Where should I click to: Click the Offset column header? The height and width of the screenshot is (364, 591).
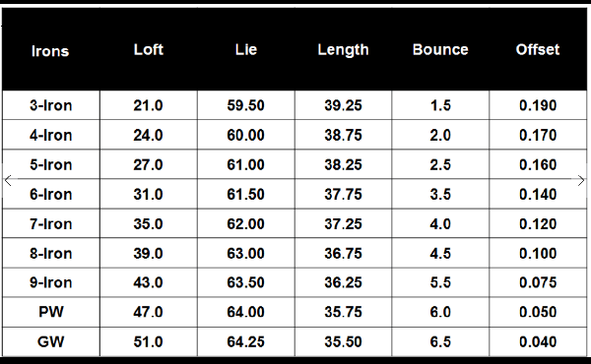[538, 50]
